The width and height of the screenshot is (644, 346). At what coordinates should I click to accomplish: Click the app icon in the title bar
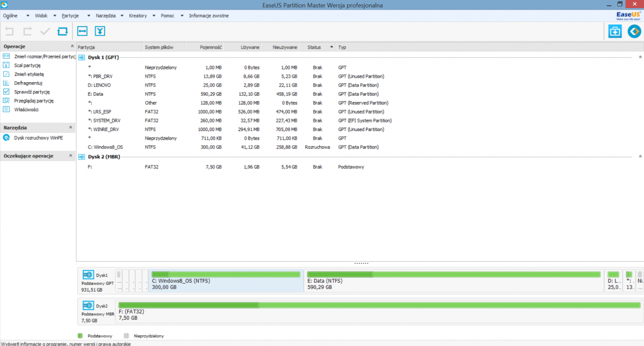[x=5, y=5]
